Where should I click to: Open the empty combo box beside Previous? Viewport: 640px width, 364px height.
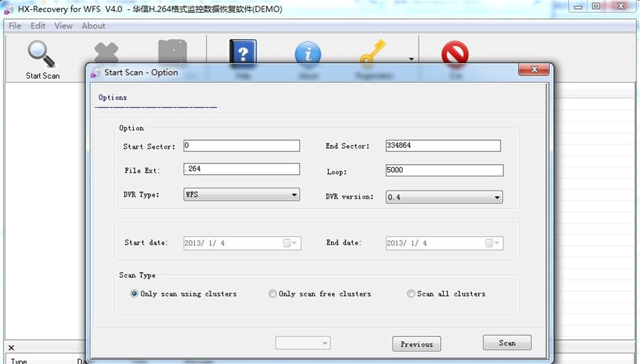click(x=303, y=343)
